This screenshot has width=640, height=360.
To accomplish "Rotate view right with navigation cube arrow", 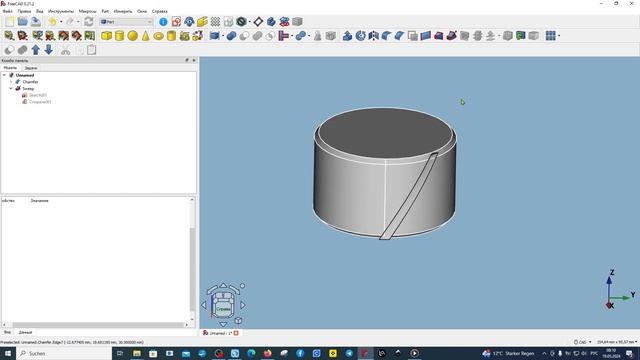I will point(243,304).
